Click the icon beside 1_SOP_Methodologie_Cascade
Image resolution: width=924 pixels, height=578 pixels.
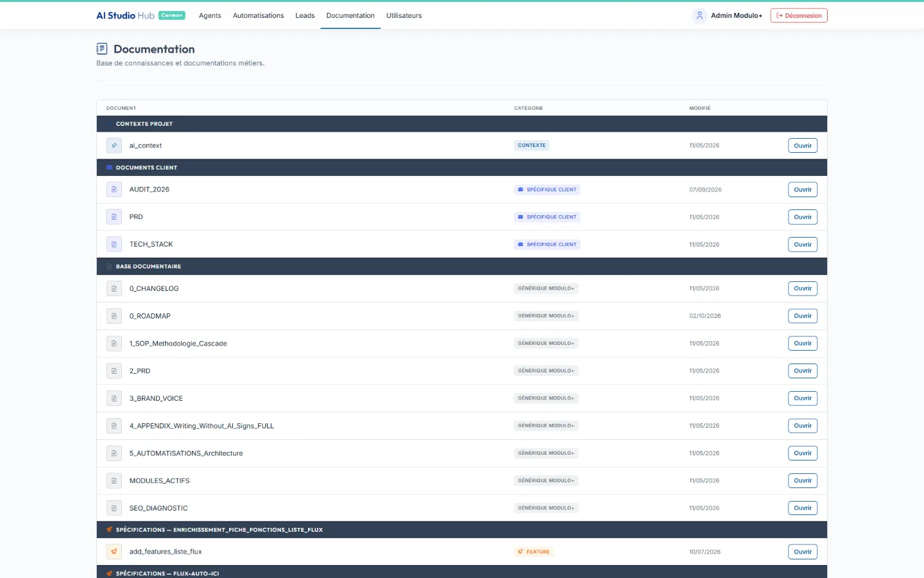point(114,344)
